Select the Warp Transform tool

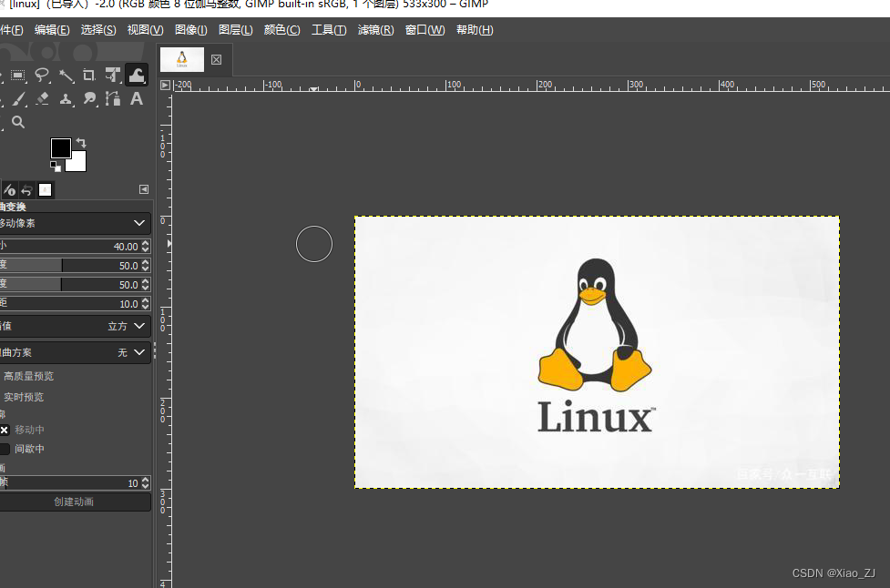(x=137, y=75)
